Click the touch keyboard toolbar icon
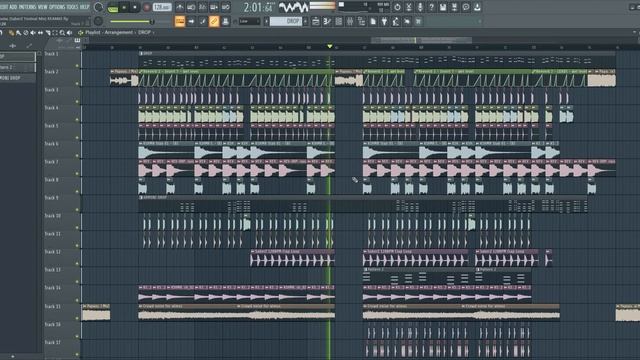This screenshot has width=640, height=360. pyautogui.click(x=407, y=21)
